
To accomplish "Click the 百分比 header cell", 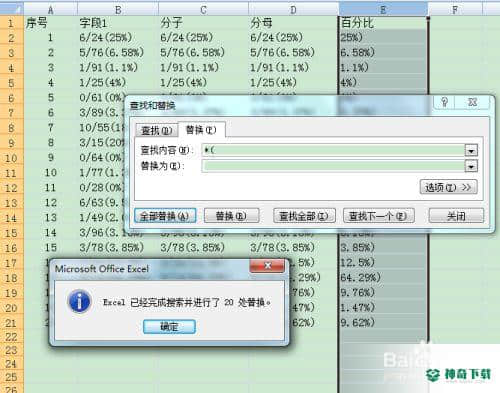I will [383, 23].
